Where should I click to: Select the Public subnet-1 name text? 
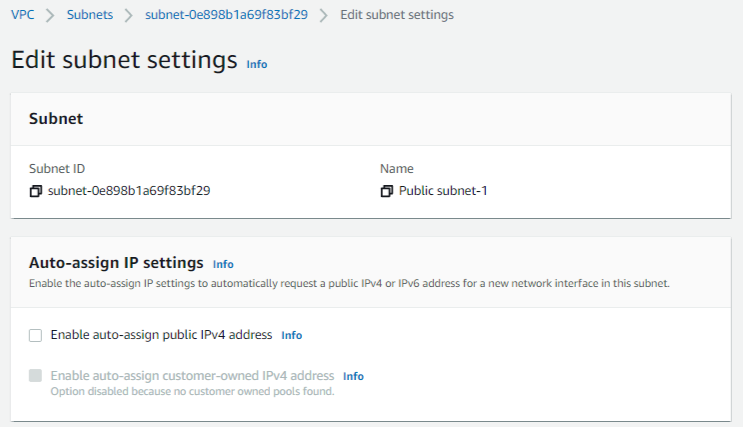[443, 191]
